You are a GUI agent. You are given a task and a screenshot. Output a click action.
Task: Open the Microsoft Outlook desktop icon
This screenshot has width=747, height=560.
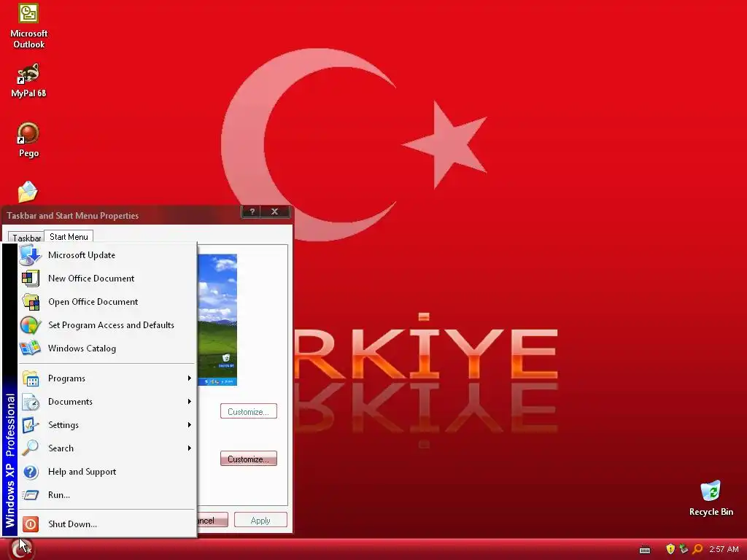pyautogui.click(x=28, y=25)
